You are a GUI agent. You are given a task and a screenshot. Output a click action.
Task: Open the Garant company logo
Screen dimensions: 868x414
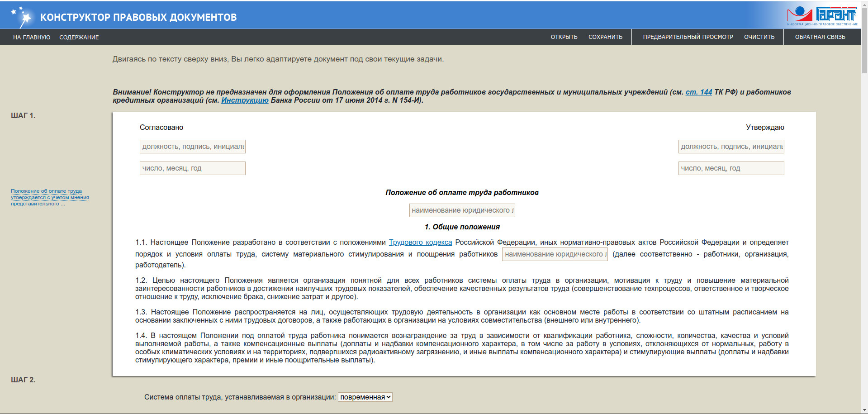coord(822,15)
